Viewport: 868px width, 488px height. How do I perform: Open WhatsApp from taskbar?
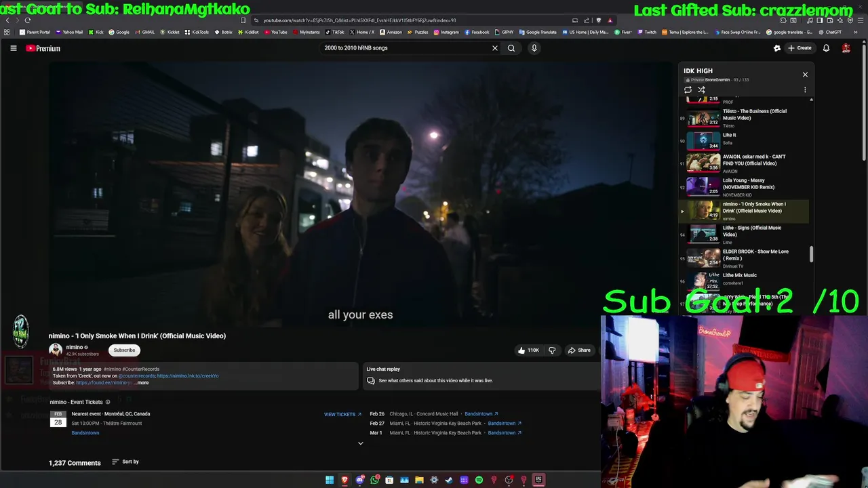pyautogui.click(x=374, y=480)
